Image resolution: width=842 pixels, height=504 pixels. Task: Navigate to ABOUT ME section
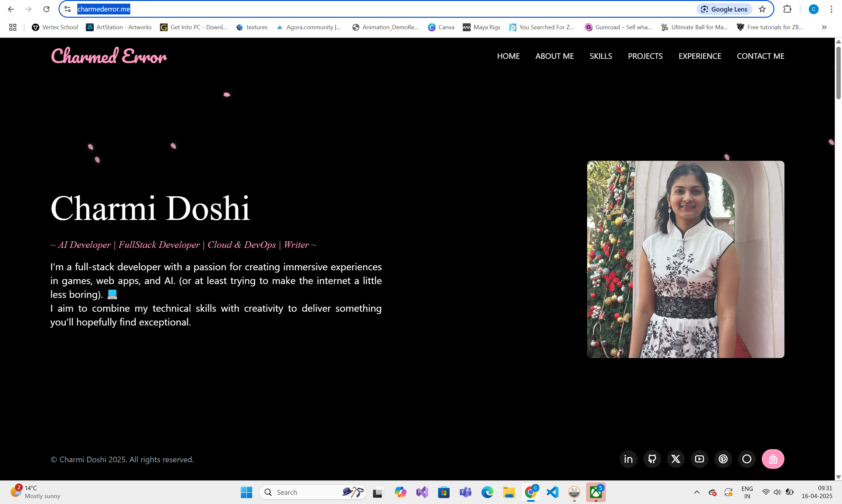554,56
